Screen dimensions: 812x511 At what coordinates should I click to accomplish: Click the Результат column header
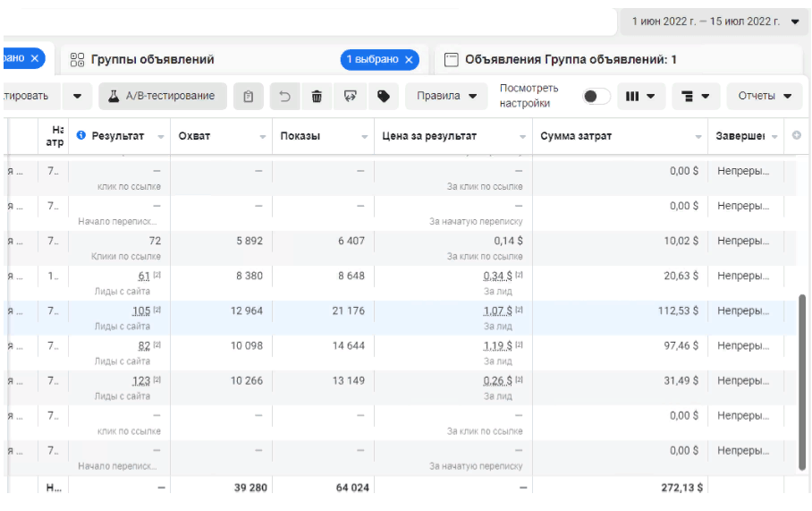pyautogui.click(x=117, y=136)
